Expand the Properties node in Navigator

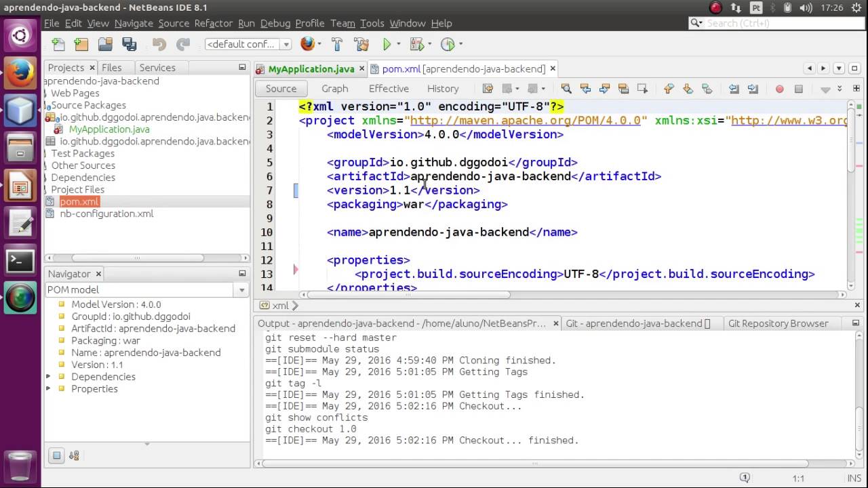[48, 389]
